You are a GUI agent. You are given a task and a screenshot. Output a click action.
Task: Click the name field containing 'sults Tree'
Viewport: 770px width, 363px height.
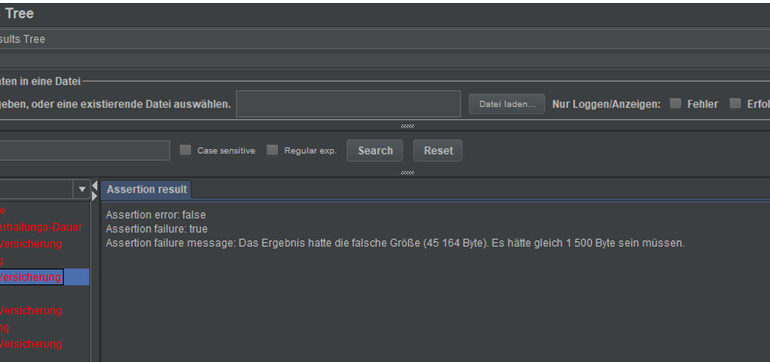(x=385, y=39)
